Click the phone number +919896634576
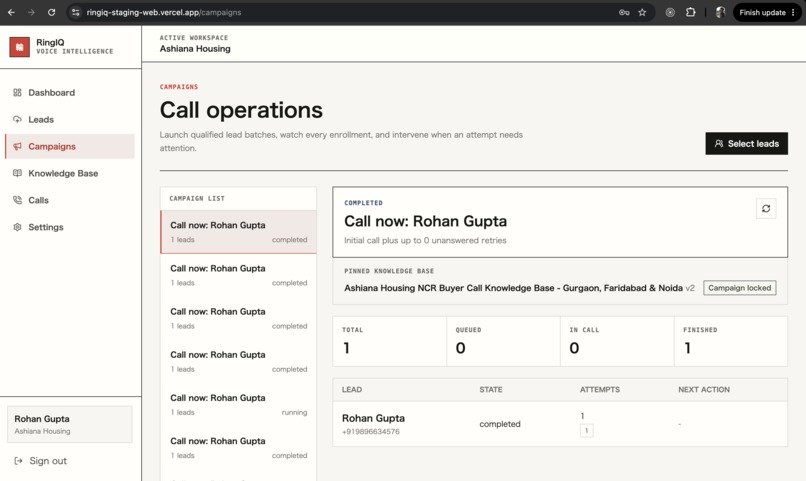This screenshot has height=481, width=806. point(371,432)
